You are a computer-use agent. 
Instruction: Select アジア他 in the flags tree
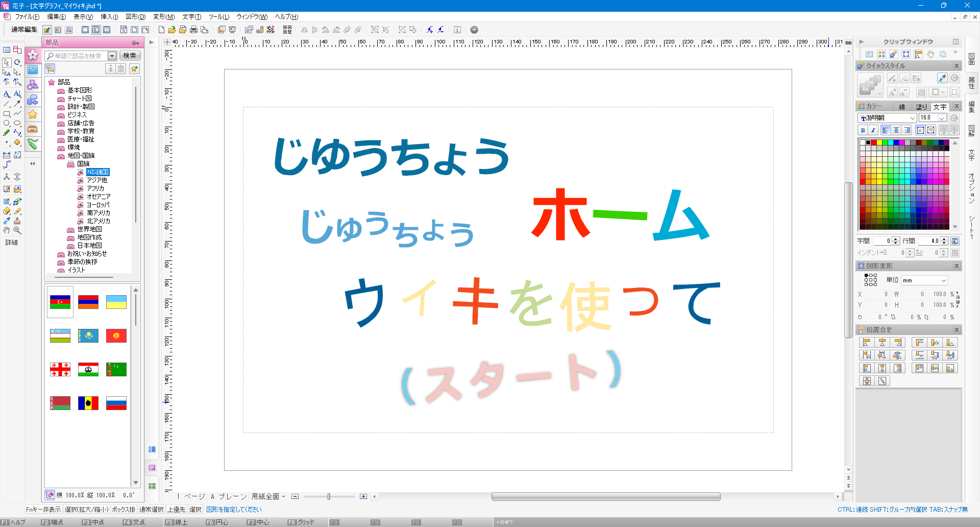click(96, 180)
